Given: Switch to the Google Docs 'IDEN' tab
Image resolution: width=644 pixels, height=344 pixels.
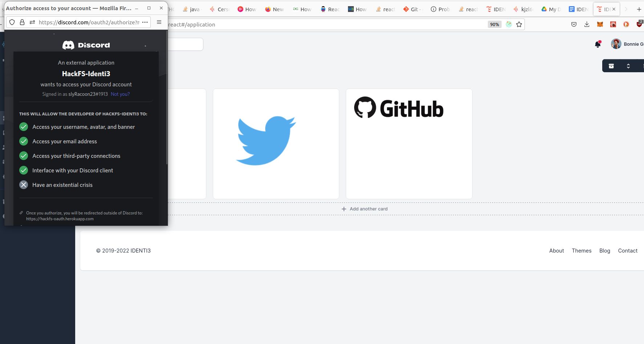Looking at the screenshot, I should [579, 9].
